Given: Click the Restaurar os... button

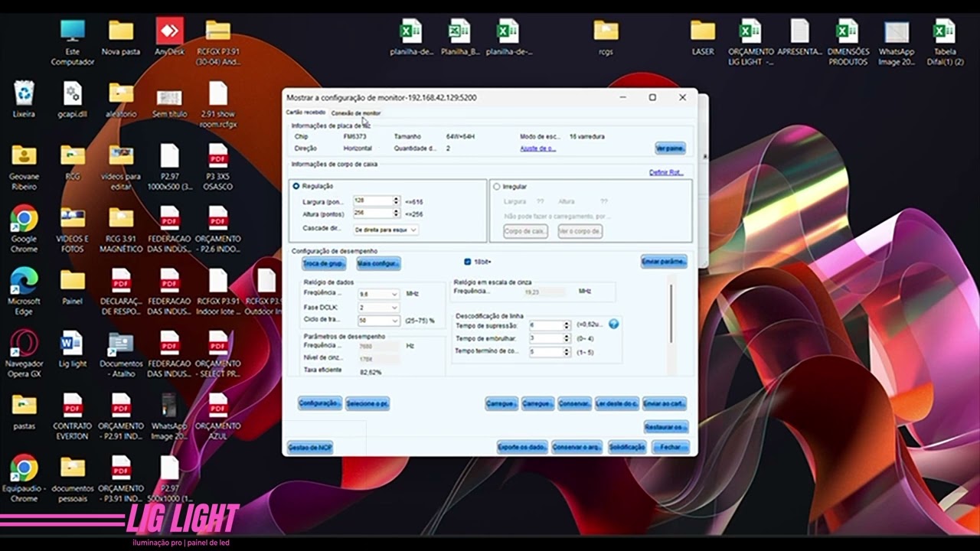Looking at the screenshot, I should 665,427.
